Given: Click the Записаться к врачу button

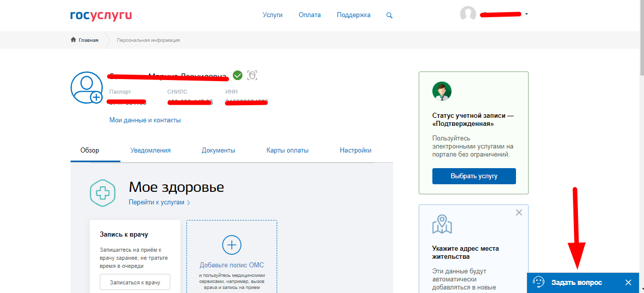Looking at the screenshot, I should pyautogui.click(x=135, y=282).
